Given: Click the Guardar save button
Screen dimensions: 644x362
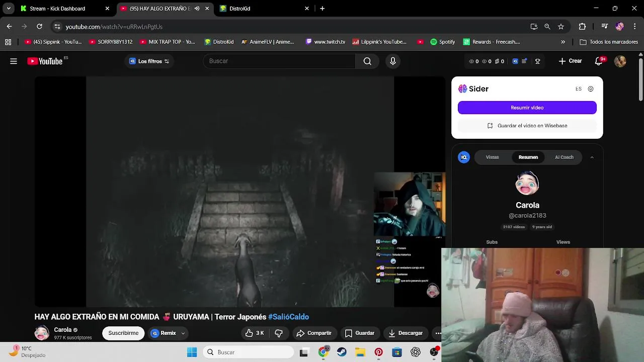Looking at the screenshot, I should coord(359,333).
